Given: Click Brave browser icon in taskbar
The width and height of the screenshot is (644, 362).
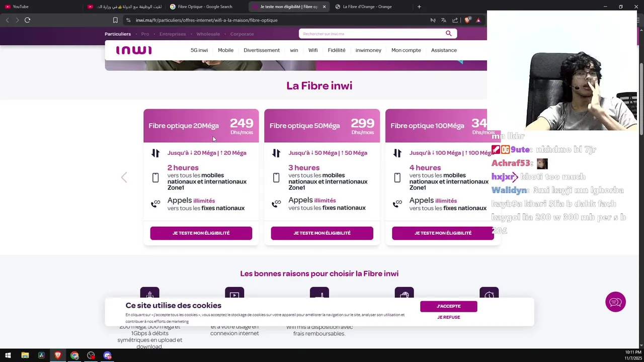Looking at the screenshot, I should point(58,355).
